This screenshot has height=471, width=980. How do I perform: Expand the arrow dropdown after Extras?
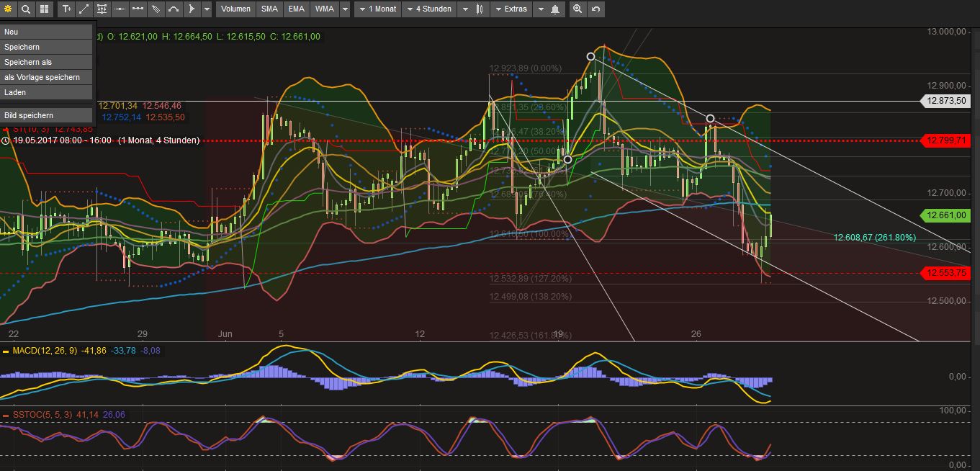pyautogui.click(x=539, y=9)
